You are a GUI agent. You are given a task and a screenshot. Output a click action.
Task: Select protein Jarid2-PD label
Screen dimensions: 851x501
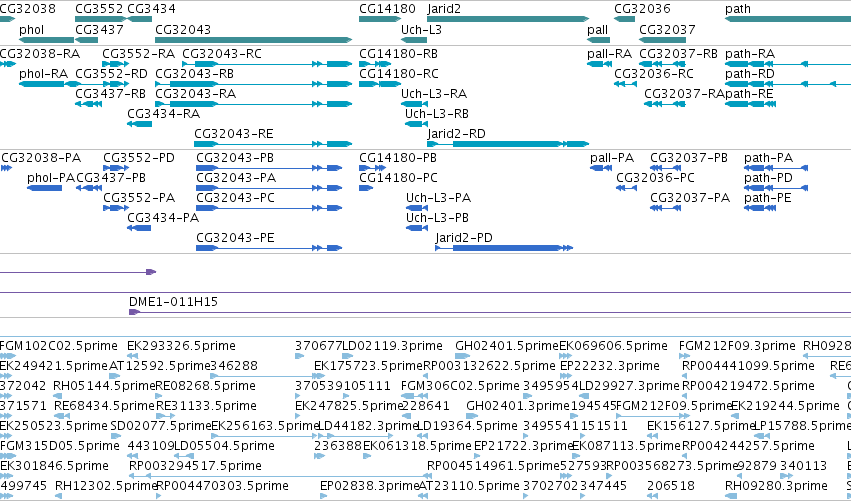(x=464, y=238)
